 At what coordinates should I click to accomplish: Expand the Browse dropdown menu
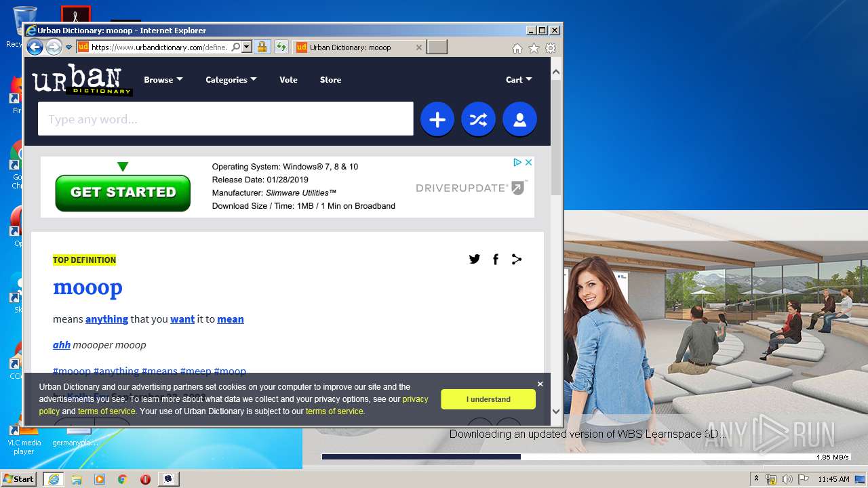coord(163,80)
